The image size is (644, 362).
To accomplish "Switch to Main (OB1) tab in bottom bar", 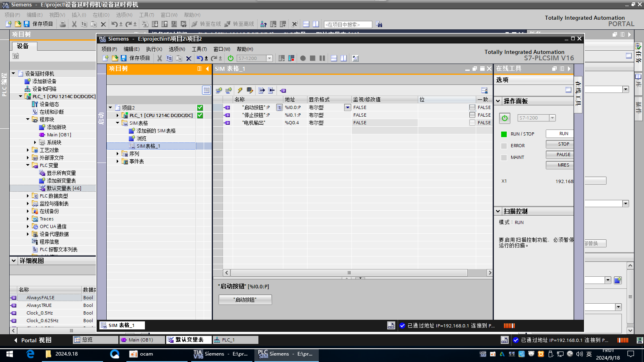I will (x=142, y=340).
